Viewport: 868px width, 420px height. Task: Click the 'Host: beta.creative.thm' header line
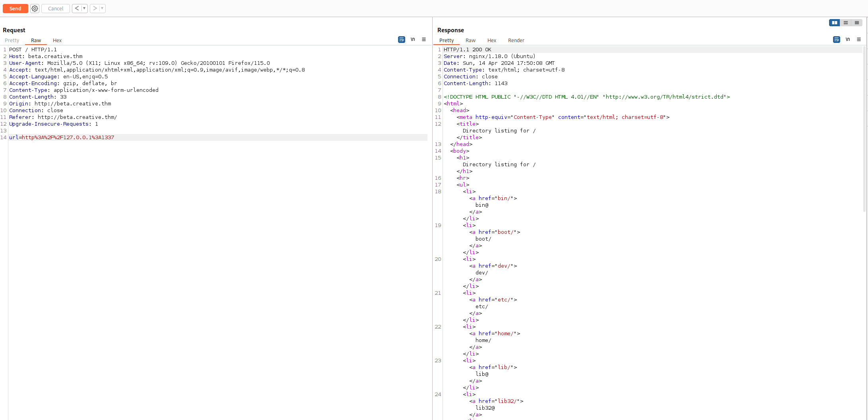tap(46, 56)
